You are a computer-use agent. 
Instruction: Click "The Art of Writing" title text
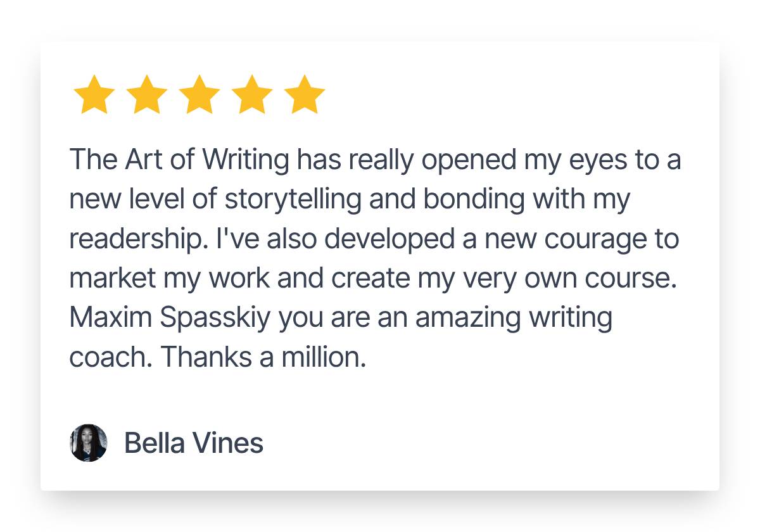[x=179, y=160]
